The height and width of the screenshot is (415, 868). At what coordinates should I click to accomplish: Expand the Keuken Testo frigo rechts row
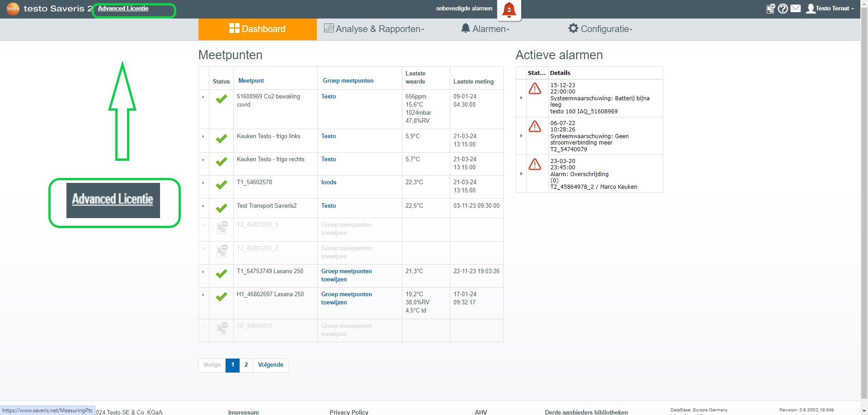(203, 160)
